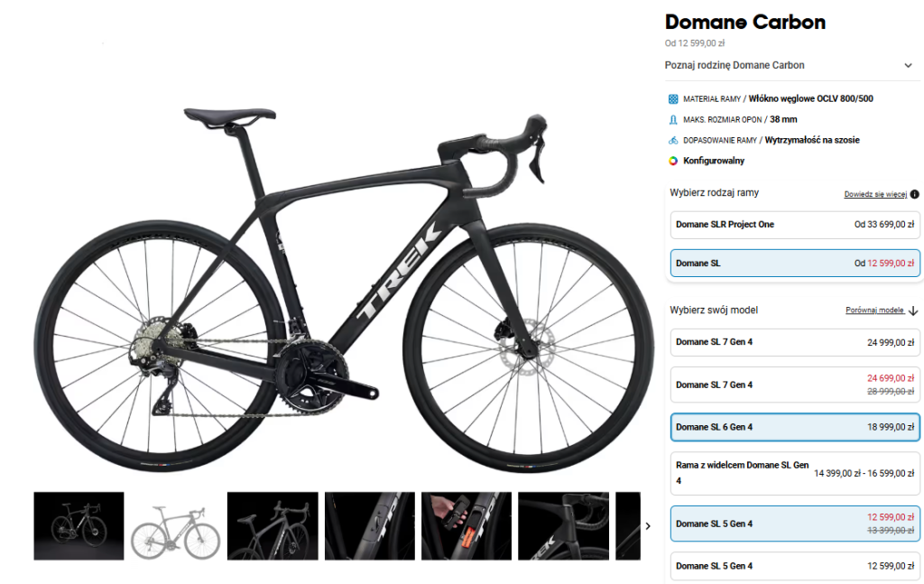Image resolution: width=924 pixels, height=584 pixels.
Task: View the white bike color thumbnail
Action: pyautogui.click(x=176, y=525)
